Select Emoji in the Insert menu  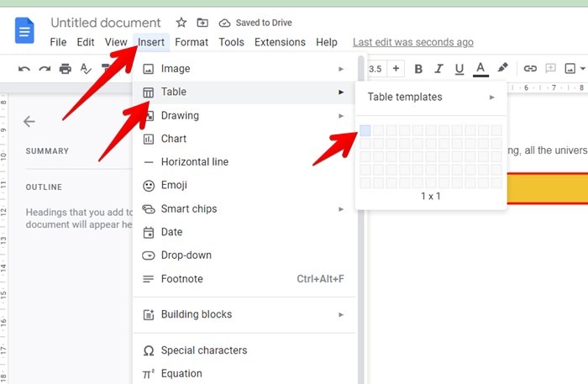pos(244,185)
